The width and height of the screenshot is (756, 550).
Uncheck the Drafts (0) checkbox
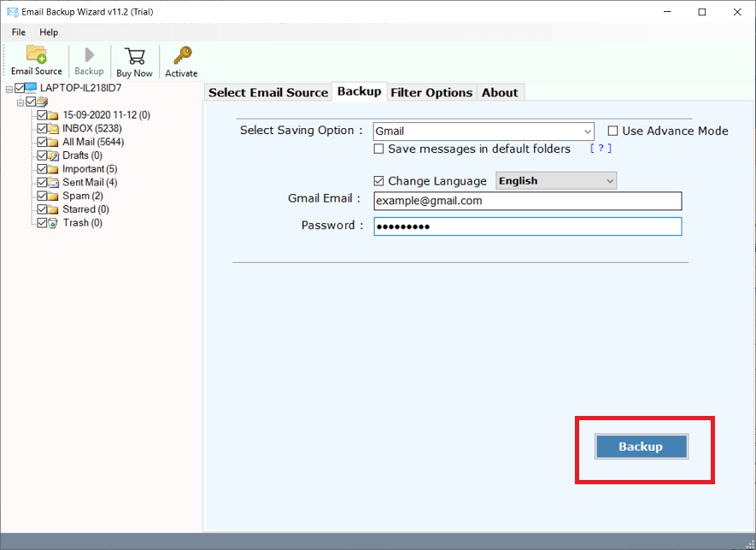(42, 155)
